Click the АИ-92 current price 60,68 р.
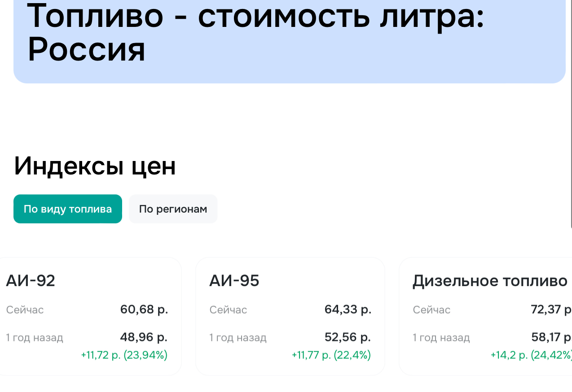 coord(144,309)
